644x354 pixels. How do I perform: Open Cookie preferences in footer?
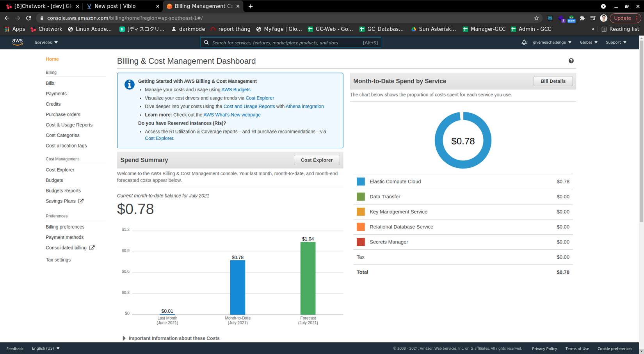(x=615, y=349)
